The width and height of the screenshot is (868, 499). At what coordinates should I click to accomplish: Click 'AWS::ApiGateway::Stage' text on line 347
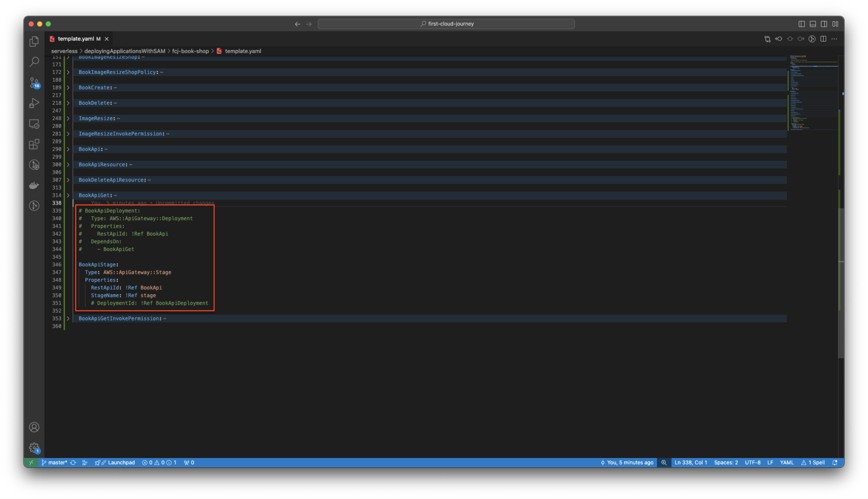pos(137,272)
